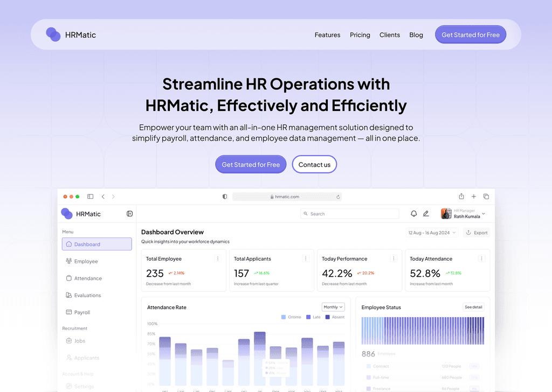
Task: Open the Total Applicants card options menu
Action: coord(306,258)
